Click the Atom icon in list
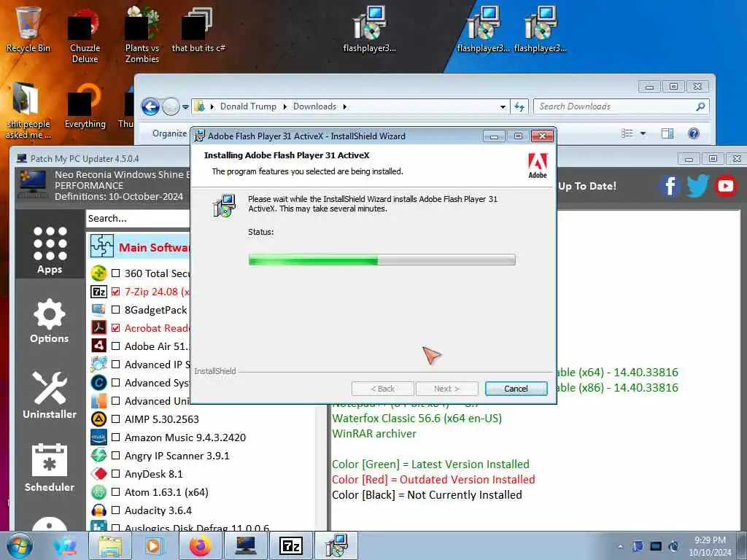 point(98,492)
